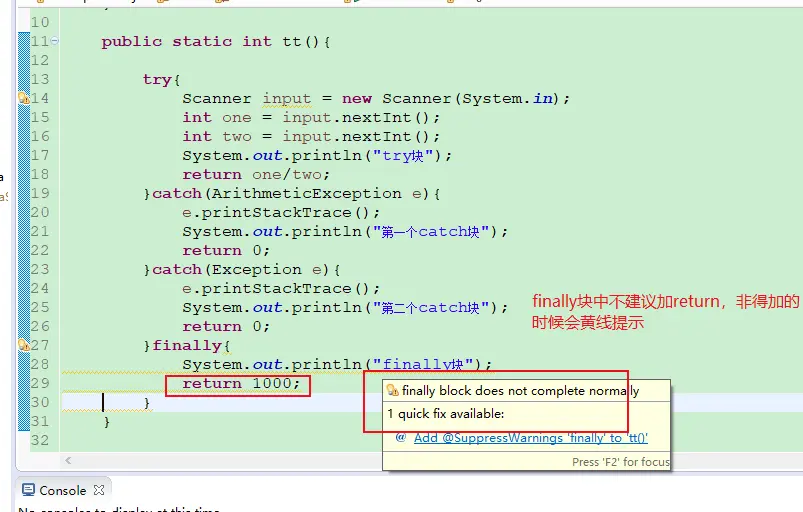This screenshot has height=512, width=803.
Task: Click the Console monitor icon
Action: coord(28,490)
